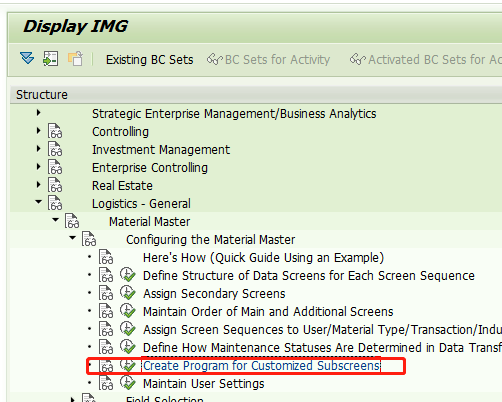Image resolution: width=502 pixels, height=402 pixels.
Task: Select Define How Maintenance Statuses Are Determined entry
Action: coord(322,348)
